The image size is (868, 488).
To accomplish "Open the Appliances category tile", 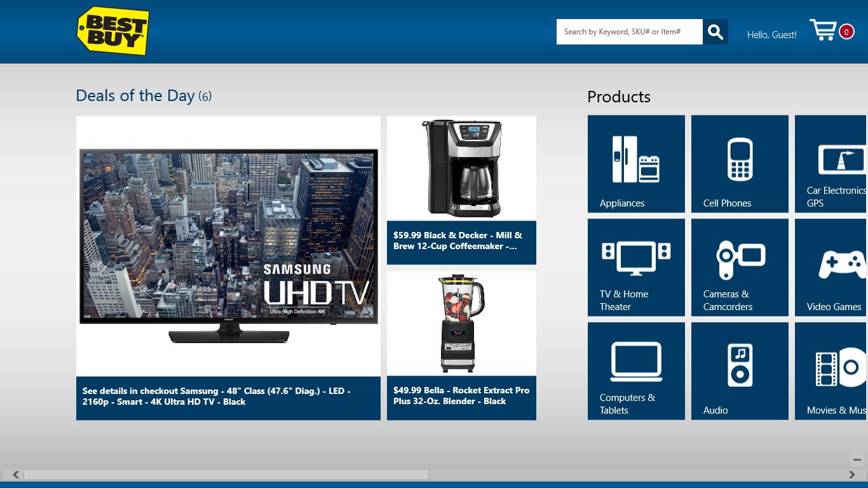I will (x=636, y=163).
